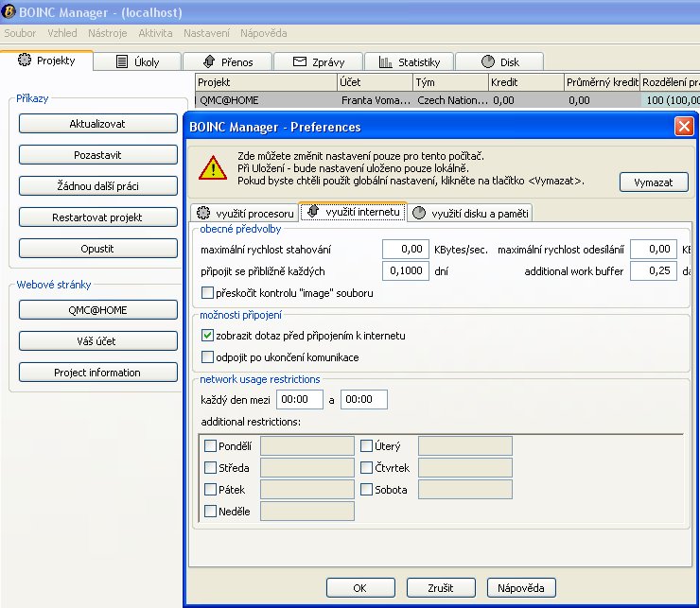Click the Project information button
The width and height of the screenshot is (700, 608).
click(97, 373)
